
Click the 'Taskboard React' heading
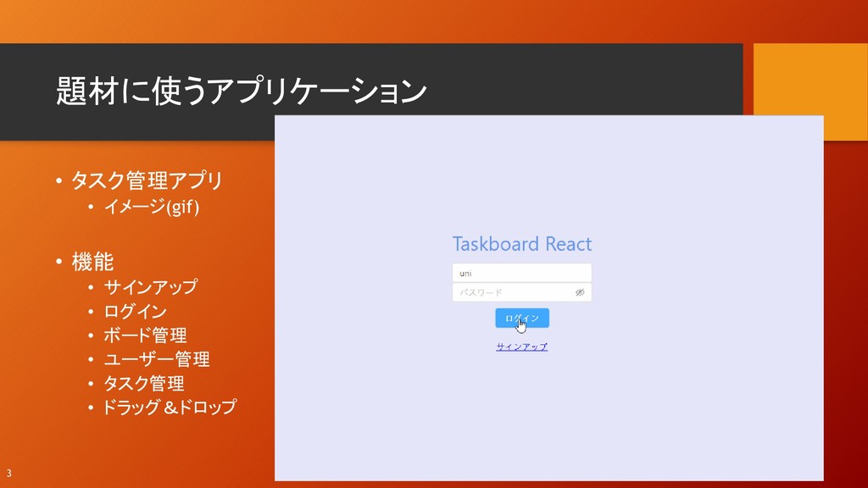(x=522, y=244)
